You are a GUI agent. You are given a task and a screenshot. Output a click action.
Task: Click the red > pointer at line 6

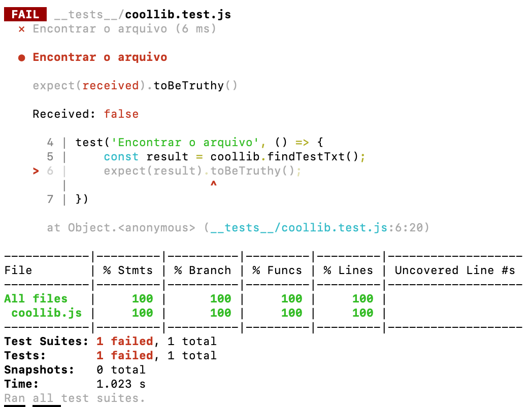[x=36, y=171]
